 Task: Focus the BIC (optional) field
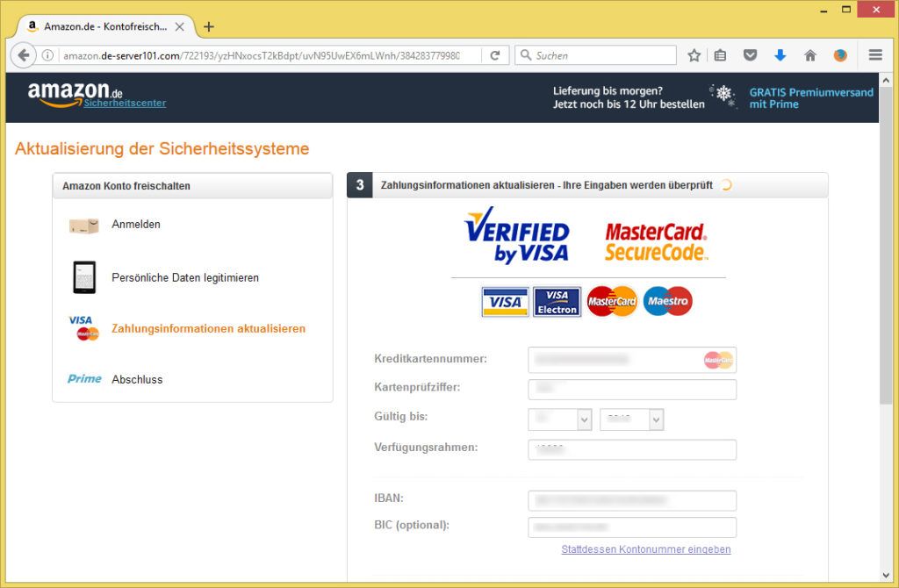632,527
